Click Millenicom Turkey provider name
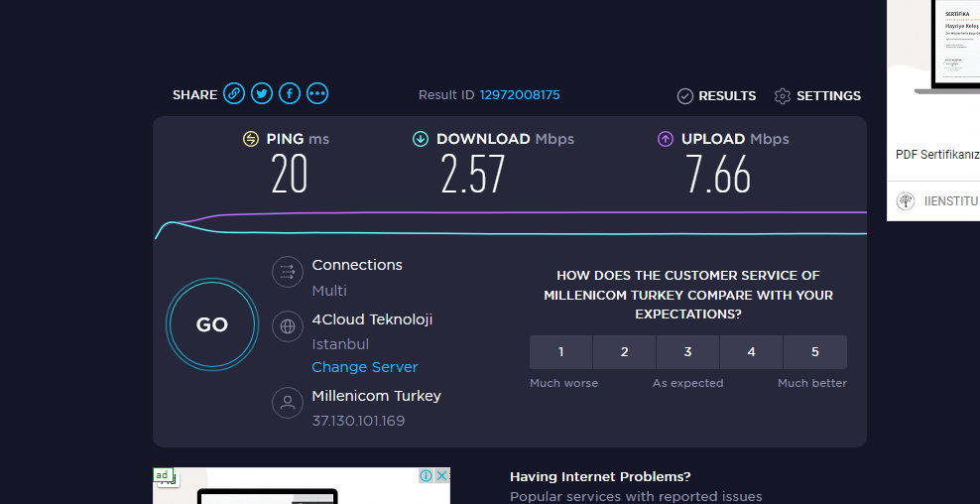Image resolution: width=980 pixels, height=504 pixels. 376,396
